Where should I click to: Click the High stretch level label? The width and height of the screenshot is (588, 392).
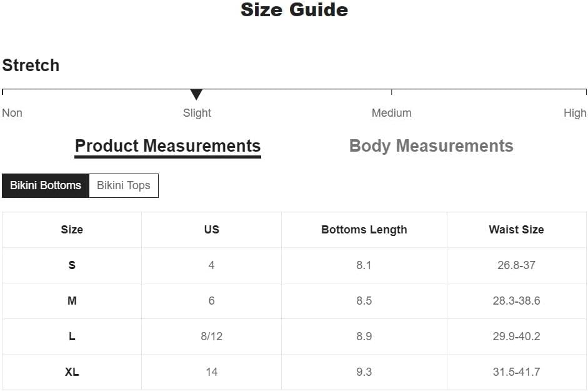pyautogui.click(x=575, y=113)
